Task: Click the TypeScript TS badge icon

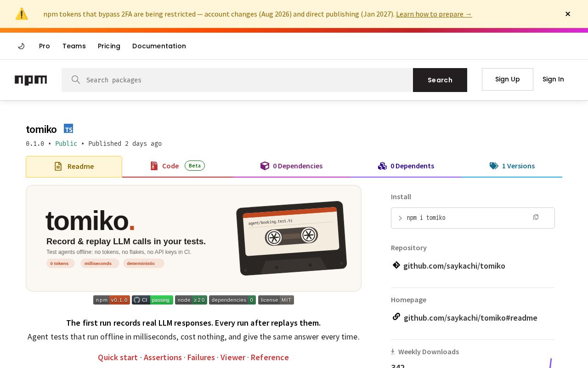Action: [68, 128]
